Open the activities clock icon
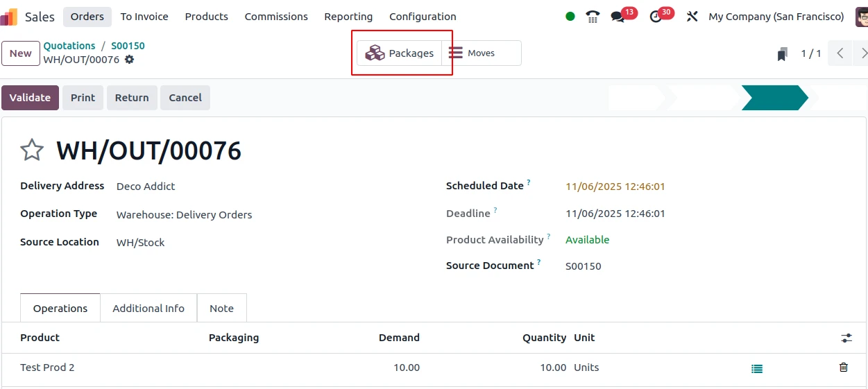Image resolution: width=868 pixels, height=389 pixels. [x=656, y=17]
